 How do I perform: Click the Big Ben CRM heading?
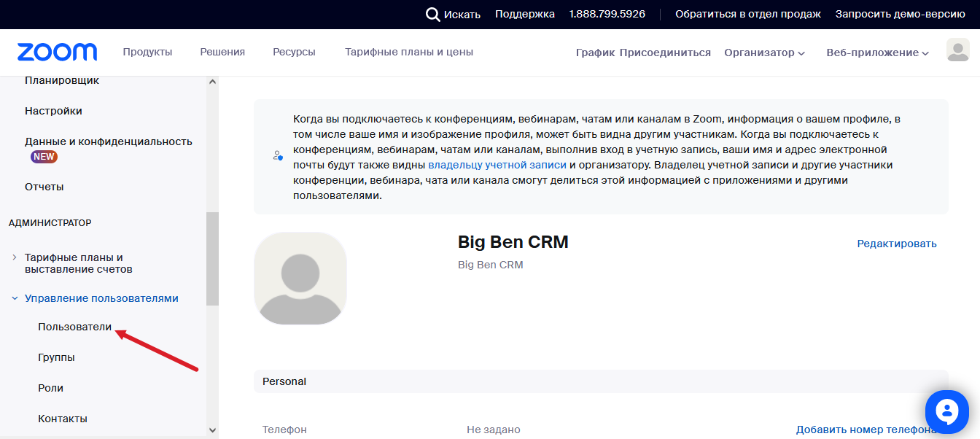coord(513,242)
